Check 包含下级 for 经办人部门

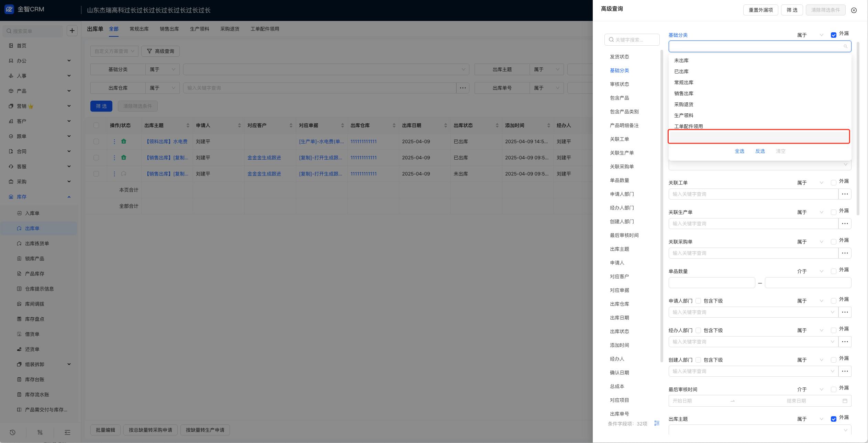(698, 330)
